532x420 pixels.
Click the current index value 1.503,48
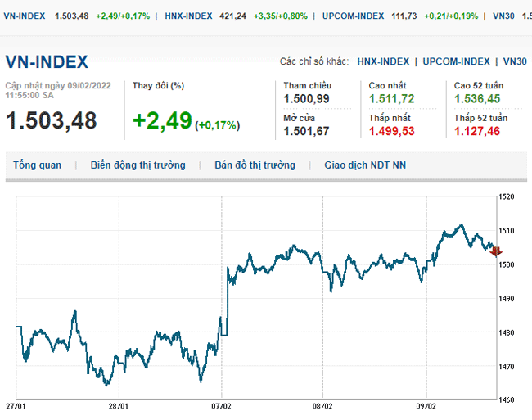pyautogui.click(x=52, y=120)
